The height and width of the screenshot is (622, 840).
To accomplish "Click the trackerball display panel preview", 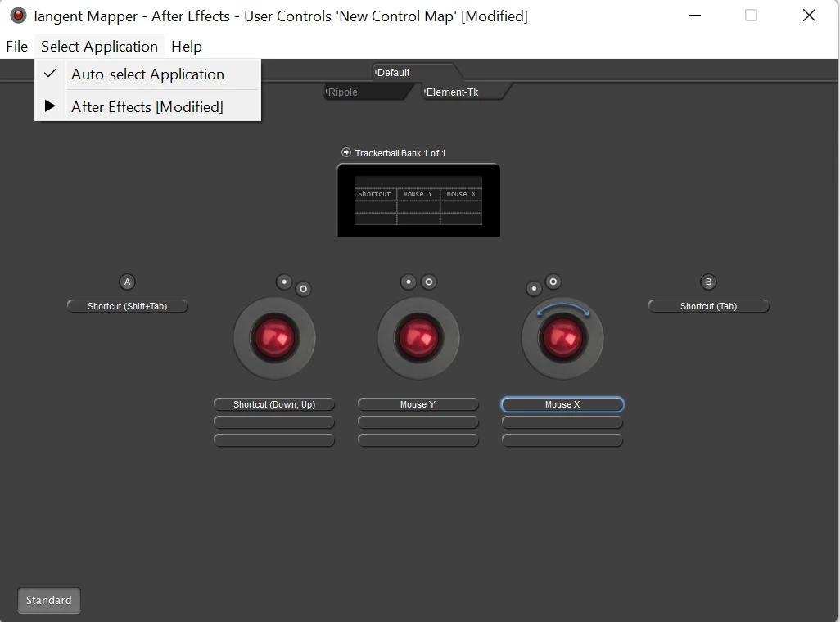I will pyautogui.click(x=418, y=201).
